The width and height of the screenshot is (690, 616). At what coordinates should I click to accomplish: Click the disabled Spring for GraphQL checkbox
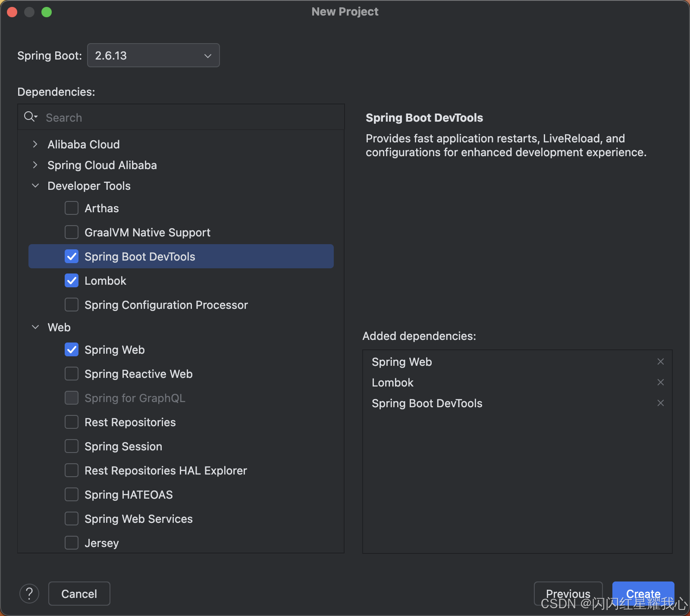click(x=72, y=398)
